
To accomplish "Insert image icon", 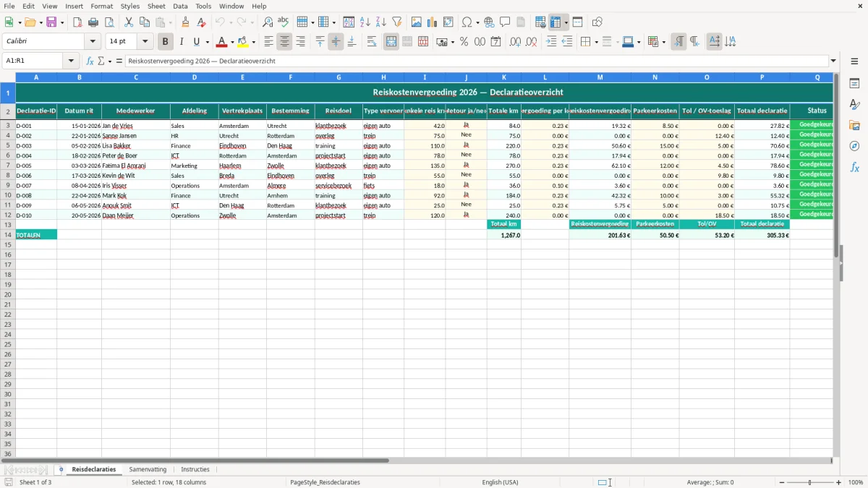I will point(417,22).
